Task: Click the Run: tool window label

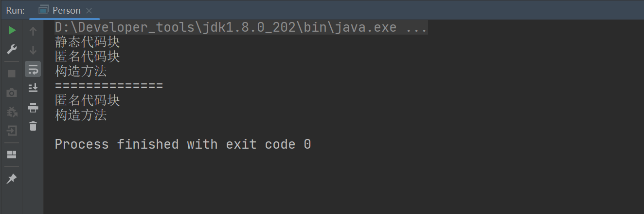Action: [15, 10]
